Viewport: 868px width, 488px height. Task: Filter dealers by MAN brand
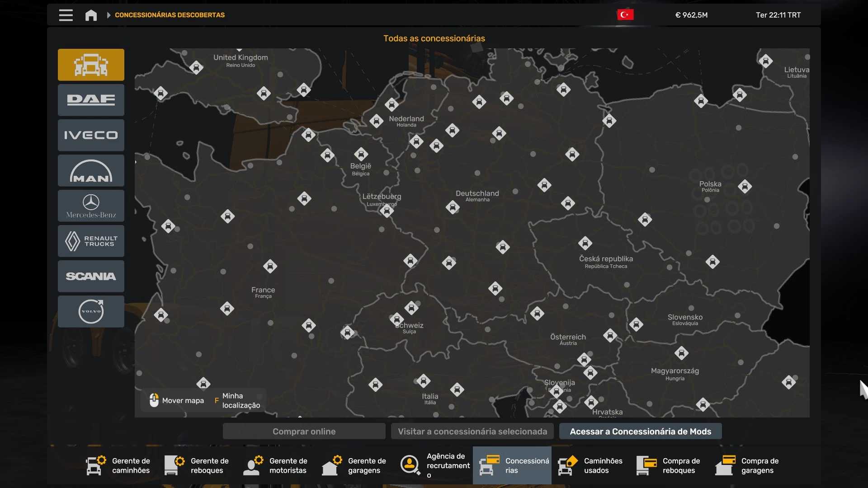(91, 170)
